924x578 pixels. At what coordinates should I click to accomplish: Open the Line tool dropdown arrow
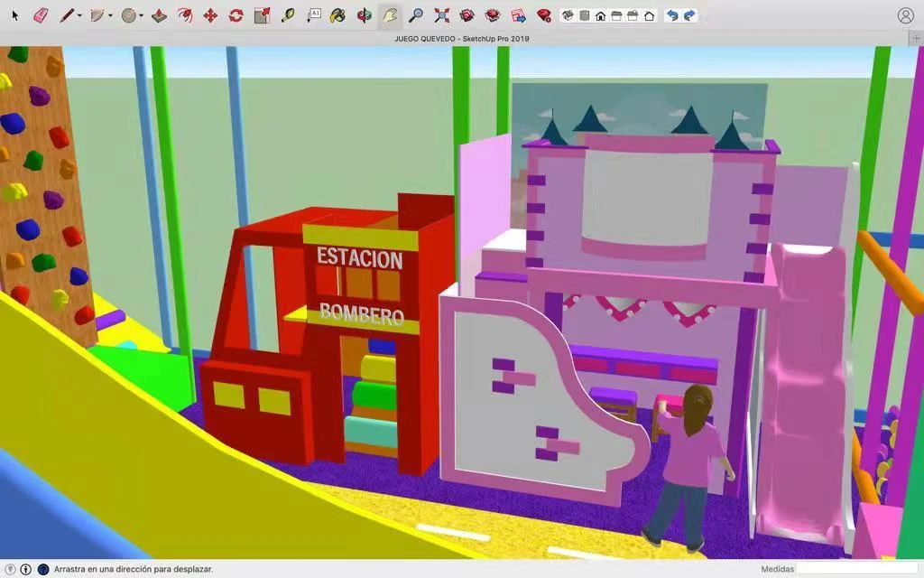coord(79,16)
